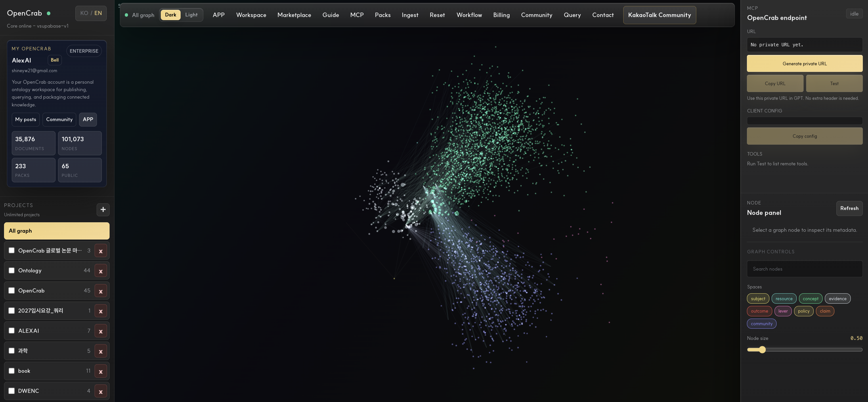Delete the Ontology project with x icon
868x402 pixels.
click(100, 271)
